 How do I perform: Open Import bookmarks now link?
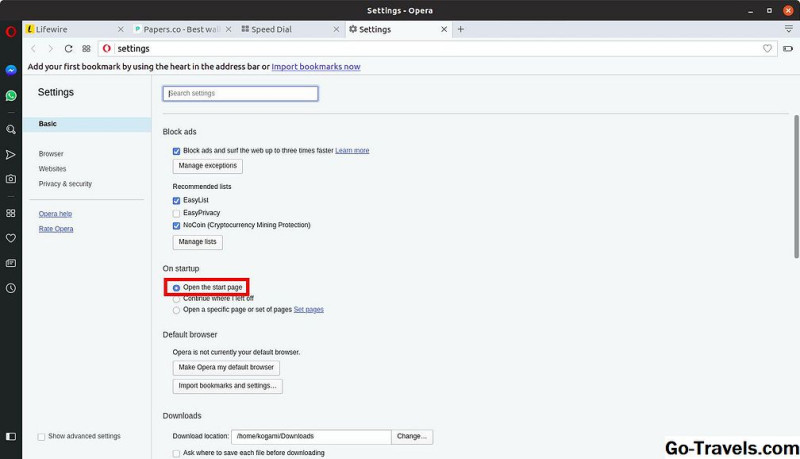tap(316, 66)
